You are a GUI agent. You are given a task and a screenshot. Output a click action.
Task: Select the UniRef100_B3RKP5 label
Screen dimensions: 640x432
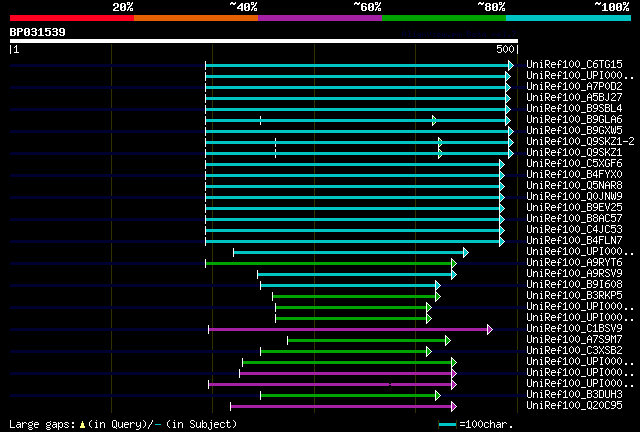click(574, 296)
